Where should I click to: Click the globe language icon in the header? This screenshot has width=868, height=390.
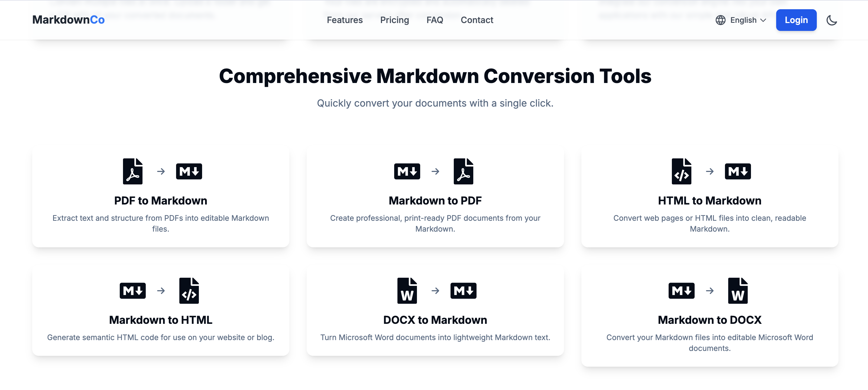point(720,20)
